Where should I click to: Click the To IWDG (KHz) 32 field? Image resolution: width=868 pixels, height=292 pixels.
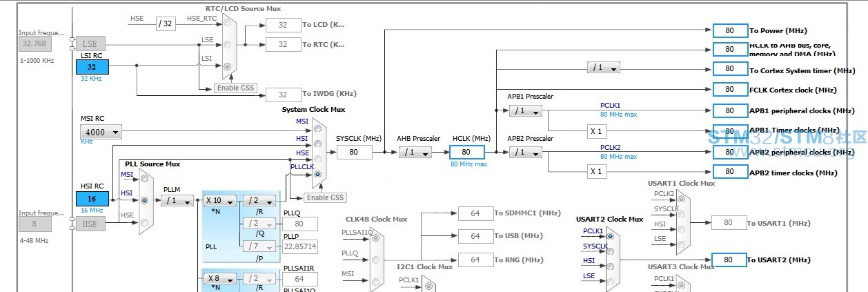283,94
